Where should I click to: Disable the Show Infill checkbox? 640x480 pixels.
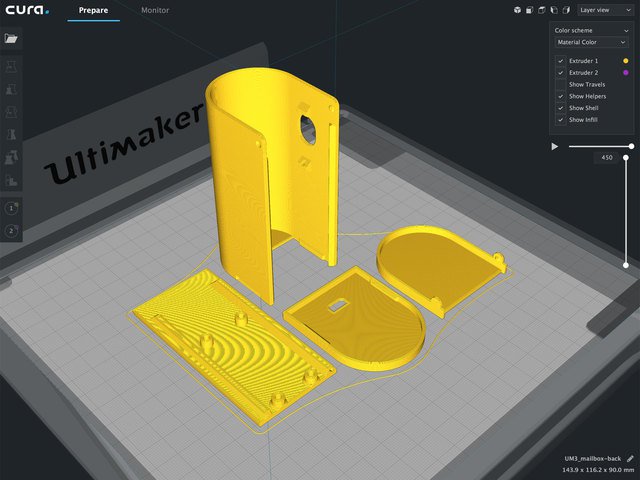pyautogui.click(x=560, y=119)
